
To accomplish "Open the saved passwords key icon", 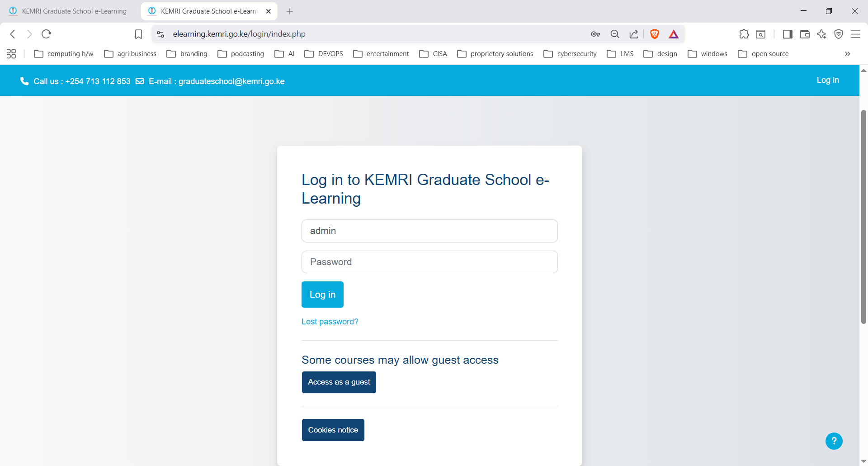I will [596, 34].
